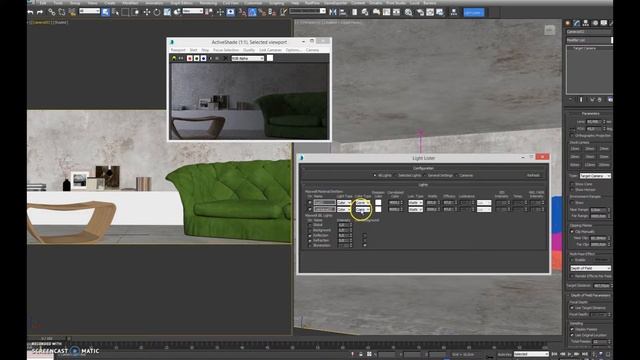Click first row Emission Color swatch

(x=378, y=202)
